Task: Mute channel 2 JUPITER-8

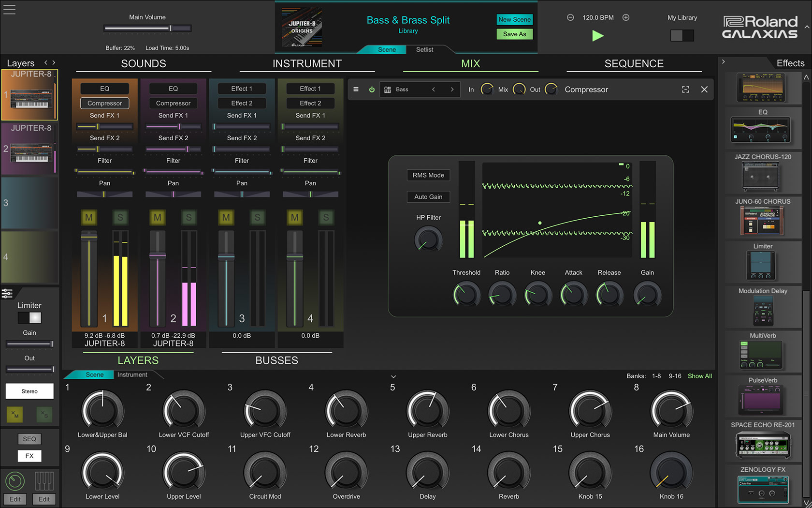Action: click(x=158, y=218)
